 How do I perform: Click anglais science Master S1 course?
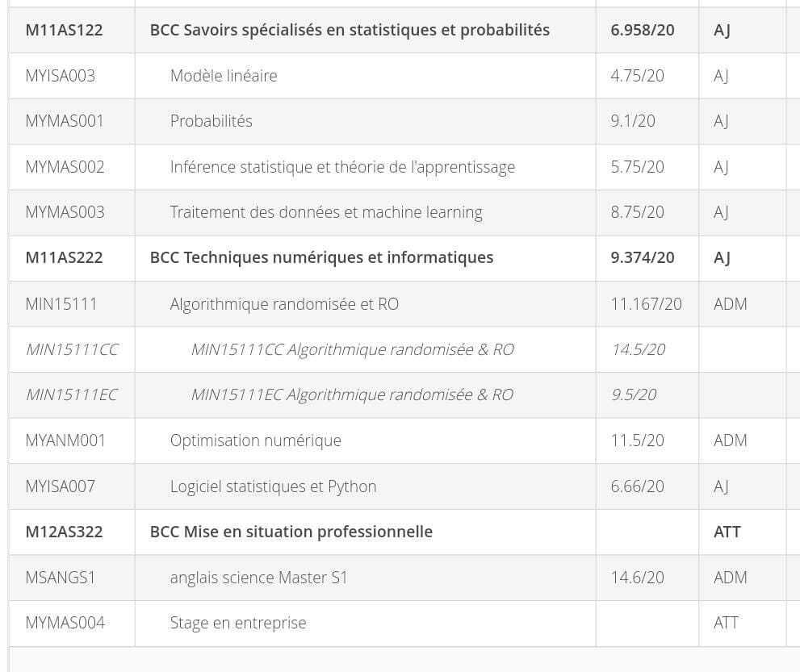258,578
